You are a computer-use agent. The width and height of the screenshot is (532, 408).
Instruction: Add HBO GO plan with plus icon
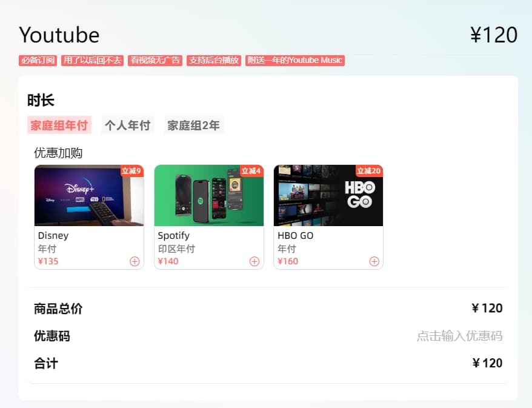(374, 261)
